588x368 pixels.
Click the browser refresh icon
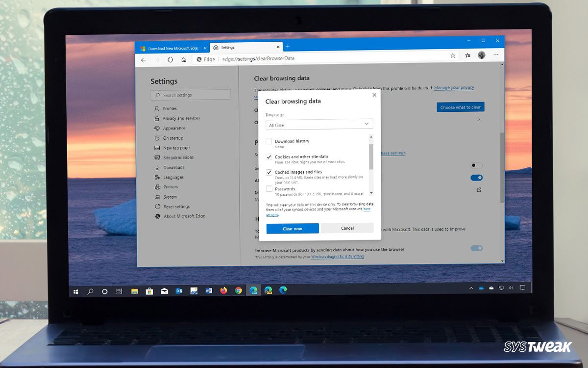tap(170, 59)
